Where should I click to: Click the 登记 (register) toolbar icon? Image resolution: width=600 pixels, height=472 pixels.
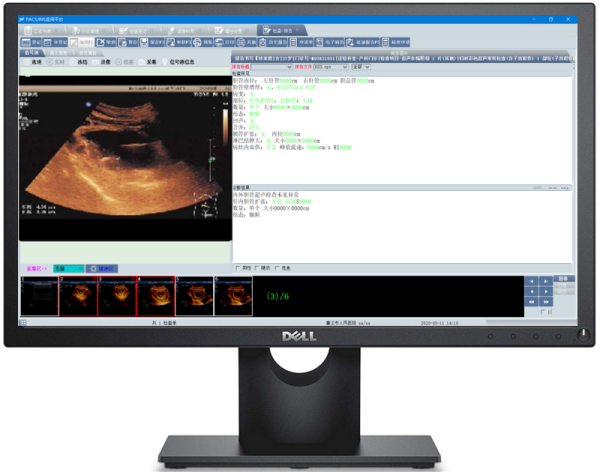pyautogui.click(x=30, y=43)
